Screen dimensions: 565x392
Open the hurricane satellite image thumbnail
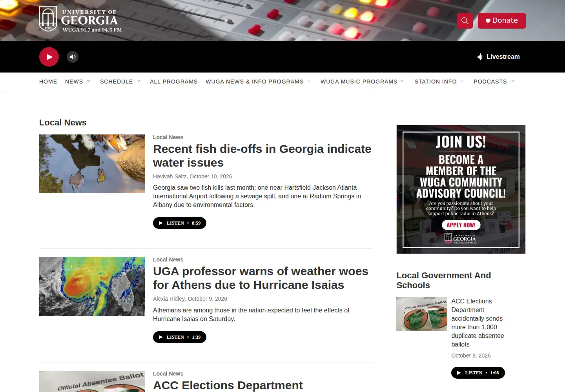point(92,286)
